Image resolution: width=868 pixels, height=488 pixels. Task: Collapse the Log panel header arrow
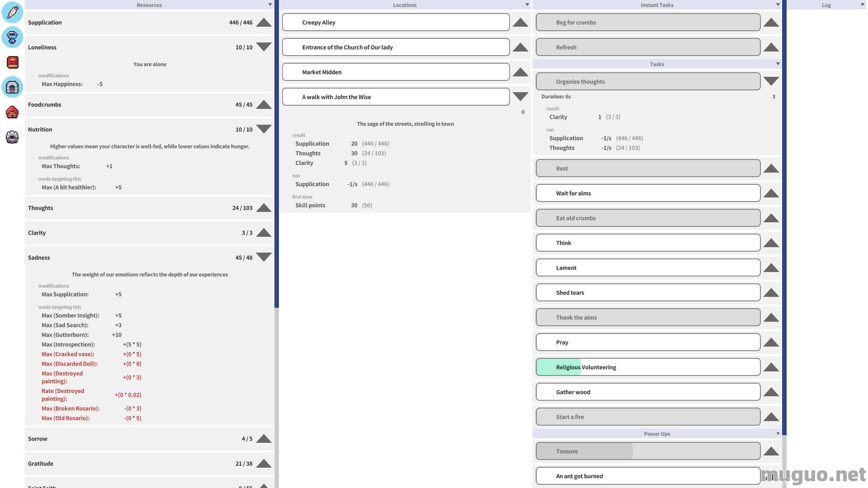click(862, 5)
